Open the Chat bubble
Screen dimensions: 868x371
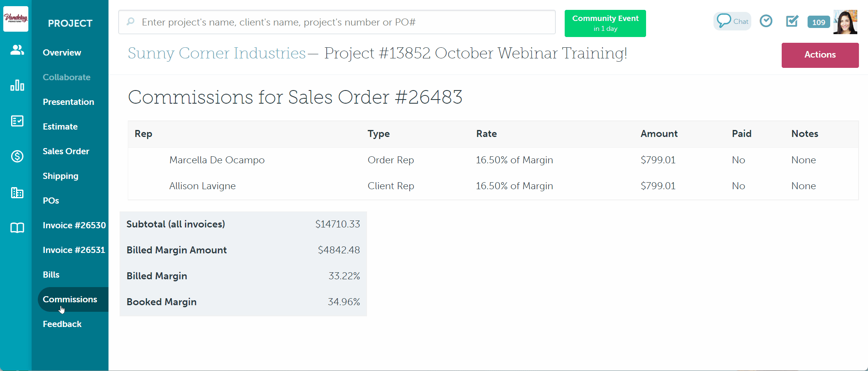tap(732, 21)
